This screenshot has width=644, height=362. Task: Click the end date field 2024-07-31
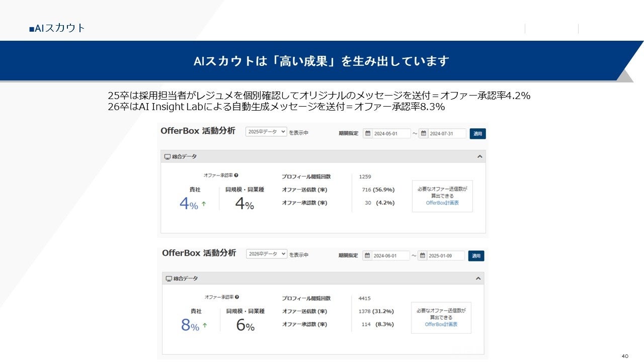click(447, 134)
